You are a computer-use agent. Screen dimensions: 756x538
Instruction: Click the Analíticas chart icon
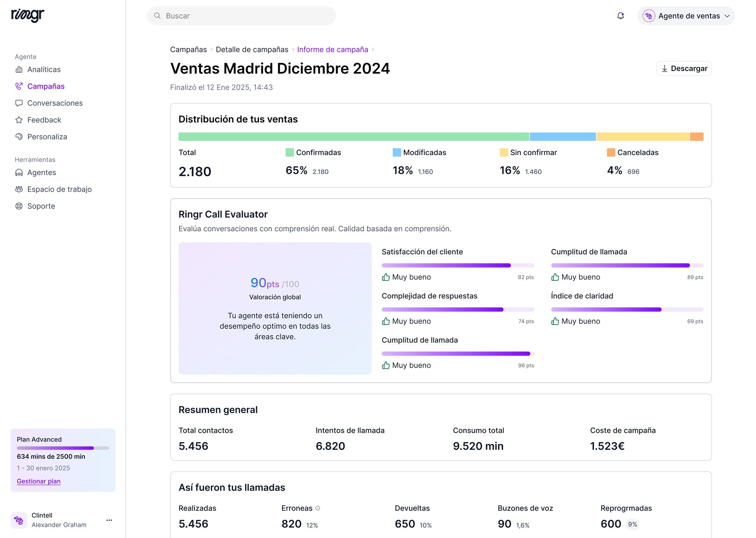(19, 70)
